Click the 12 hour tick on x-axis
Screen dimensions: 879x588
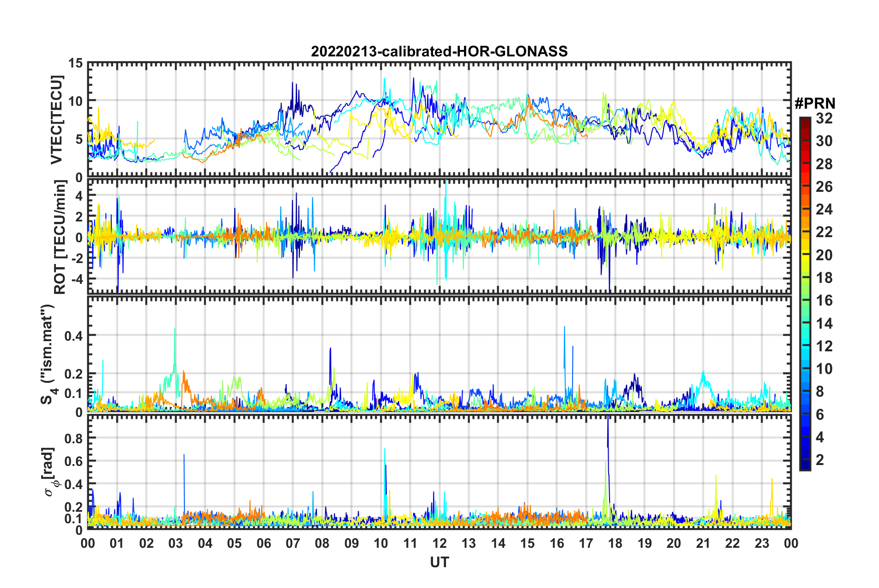click(439, 543)
